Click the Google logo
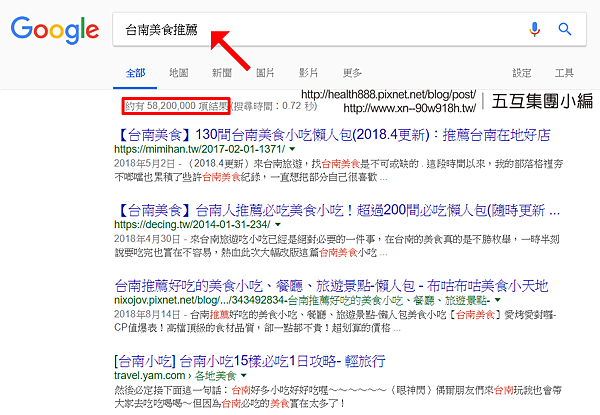The image size is (600, 415). (55, 30)
